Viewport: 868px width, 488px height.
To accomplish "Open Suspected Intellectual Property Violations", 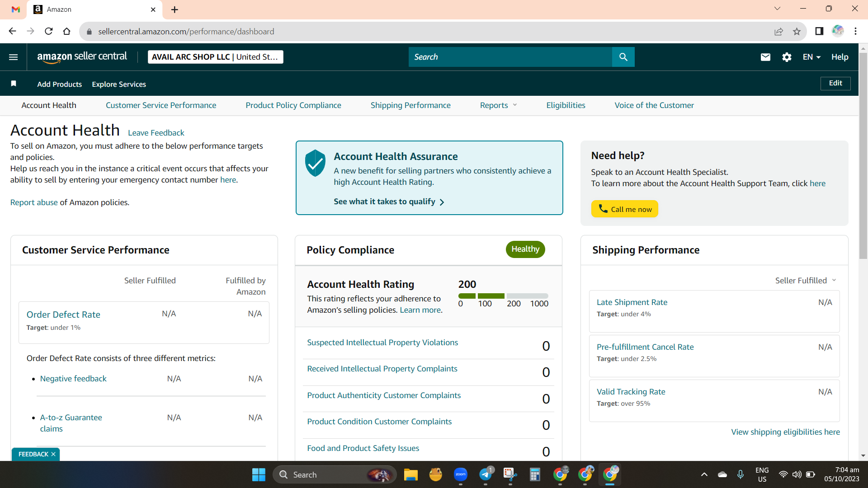I will 382,343.
